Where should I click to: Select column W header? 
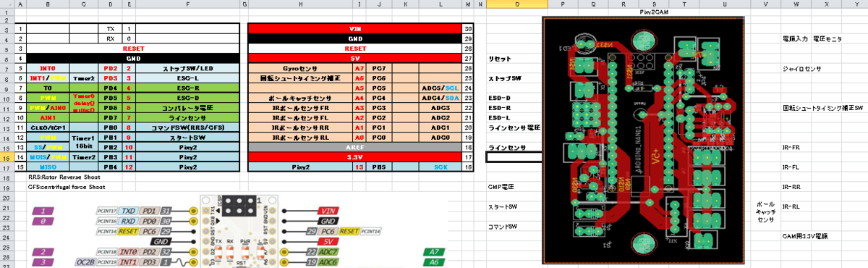click(x=796, y=4)
